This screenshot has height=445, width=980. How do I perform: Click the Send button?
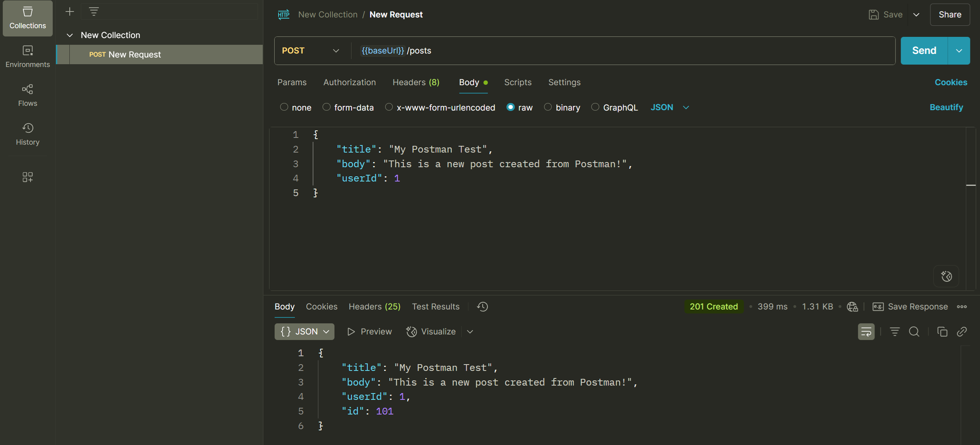pos(924,51)
